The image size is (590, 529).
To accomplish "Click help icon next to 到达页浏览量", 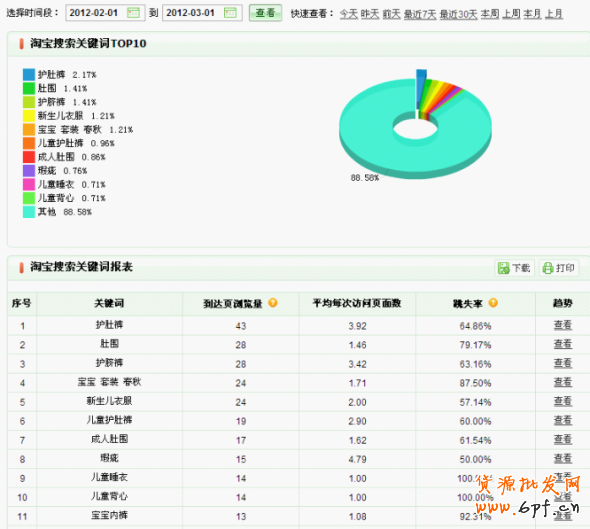I will [x=273, y=303].
